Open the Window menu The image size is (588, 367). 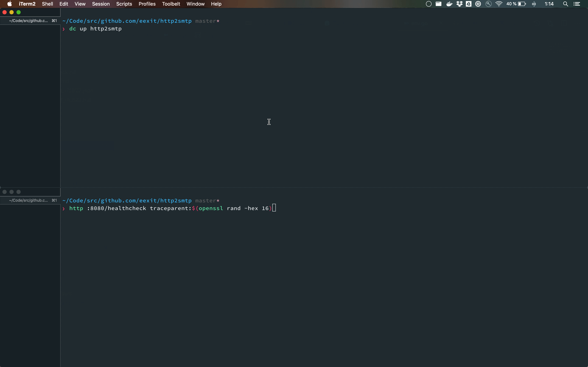[195, 4]
